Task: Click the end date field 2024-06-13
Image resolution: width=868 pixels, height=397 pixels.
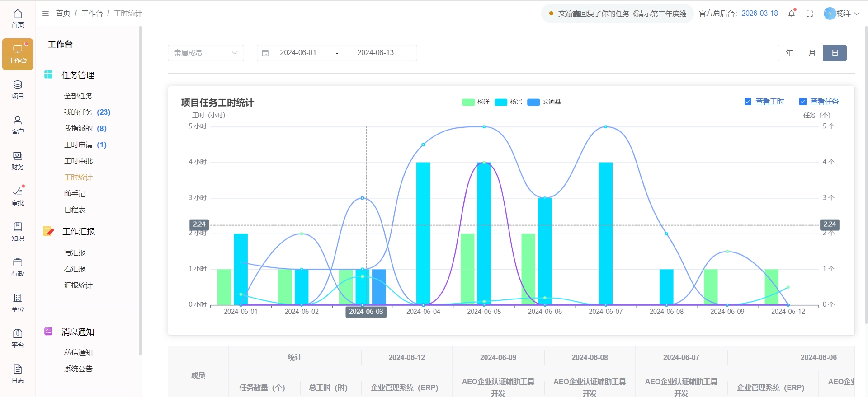Action: (375, 53)
